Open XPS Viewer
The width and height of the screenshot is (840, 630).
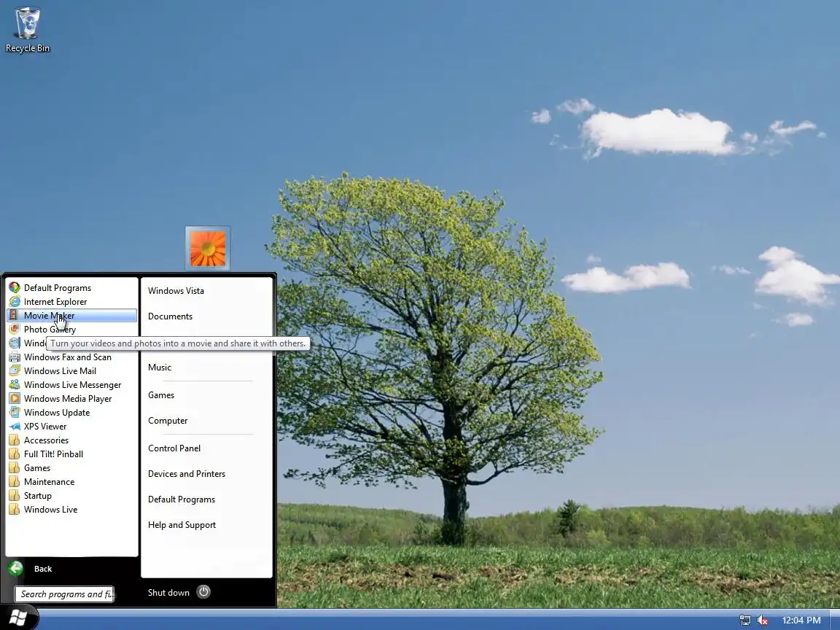[71, 427]
